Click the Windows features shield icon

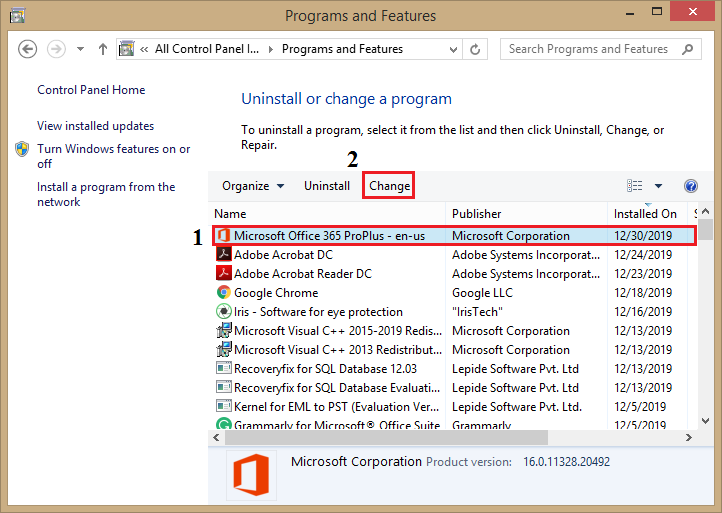tap(22, 149)
